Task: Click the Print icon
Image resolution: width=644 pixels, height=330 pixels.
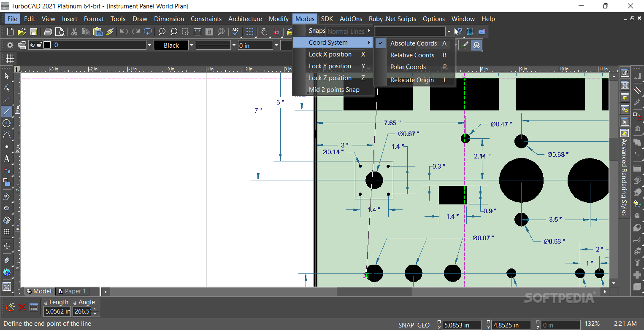Action: (48, 32)
